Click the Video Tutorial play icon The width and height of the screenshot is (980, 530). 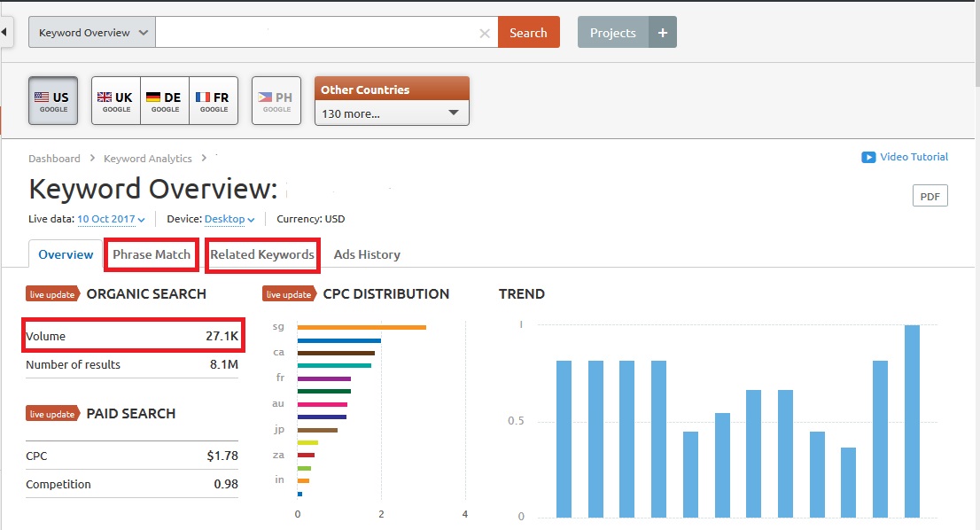pos(868,158)
